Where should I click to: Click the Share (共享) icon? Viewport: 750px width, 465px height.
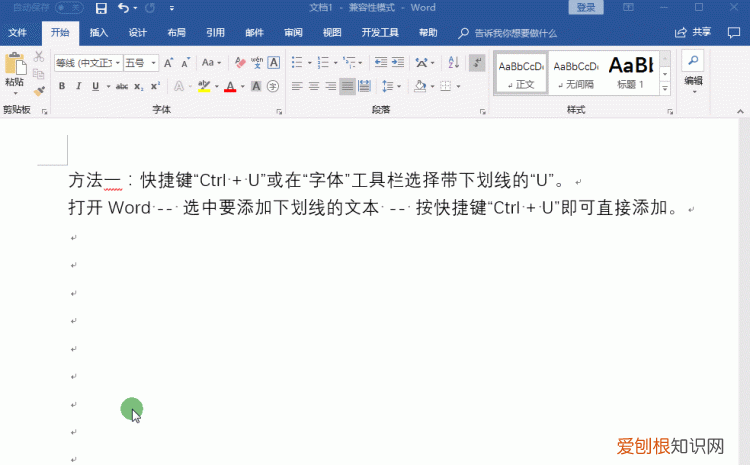[x=693, y=33]
